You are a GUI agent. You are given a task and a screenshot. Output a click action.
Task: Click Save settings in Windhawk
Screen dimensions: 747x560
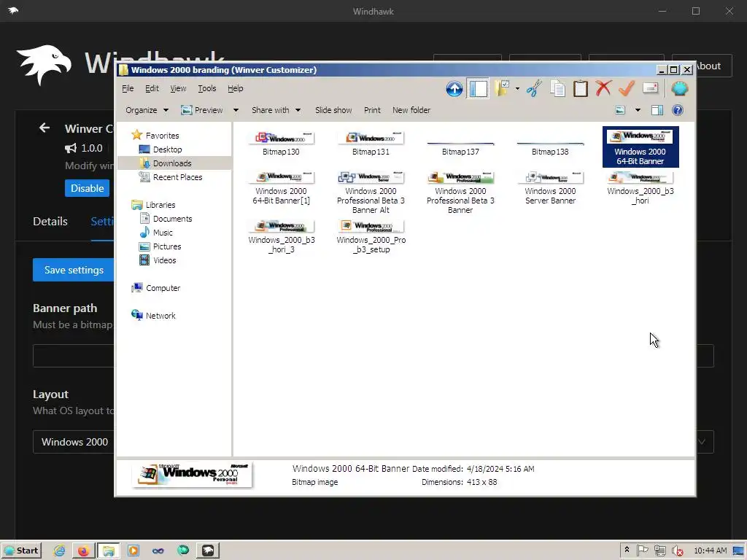pyautogui.click(x=74, y=270)
